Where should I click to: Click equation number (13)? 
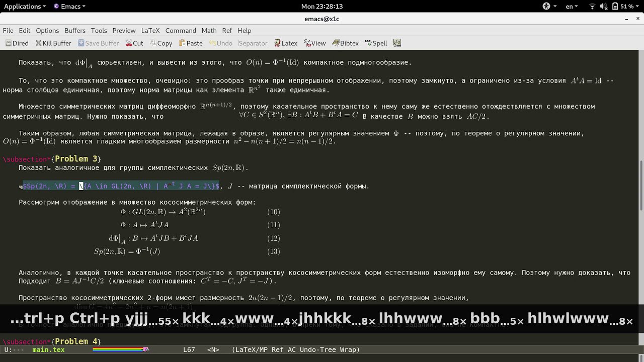click(274, 251)
